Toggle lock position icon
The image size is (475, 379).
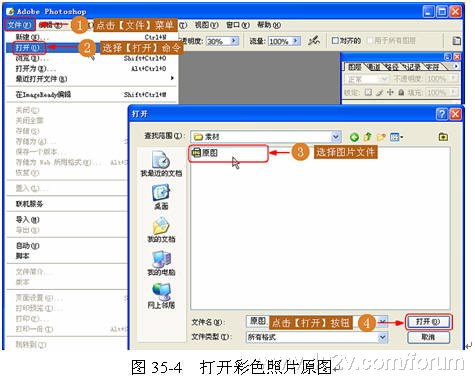coord(390,92)
